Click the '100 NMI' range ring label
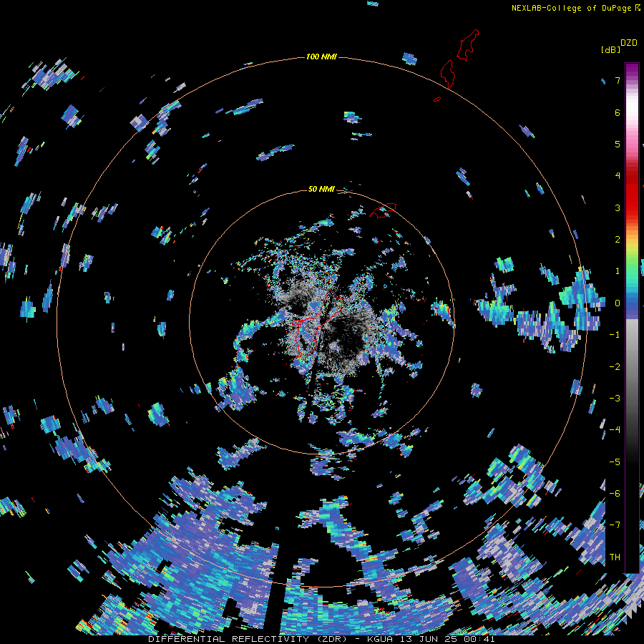The width and height of the screenshot is (644, 644). click(321, 57)
